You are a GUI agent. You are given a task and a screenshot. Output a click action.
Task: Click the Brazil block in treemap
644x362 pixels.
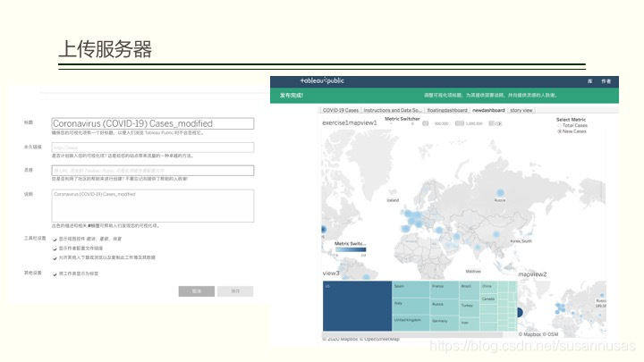469,290
